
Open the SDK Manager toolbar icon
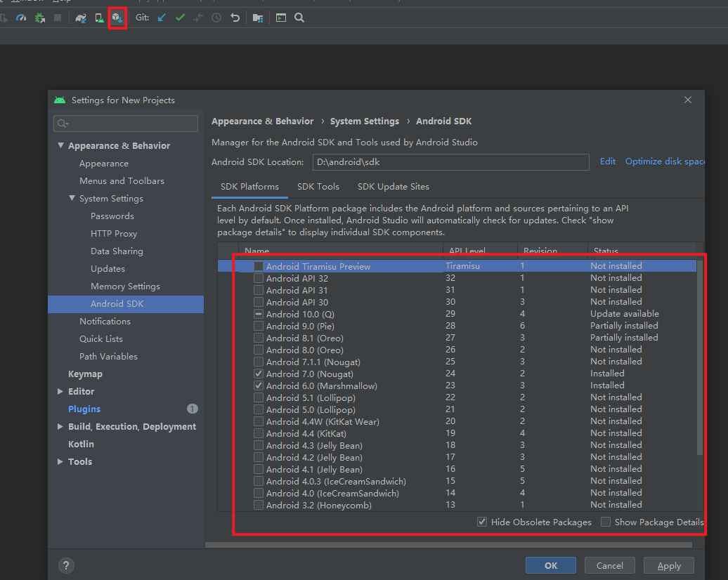[x=117, y=18]
